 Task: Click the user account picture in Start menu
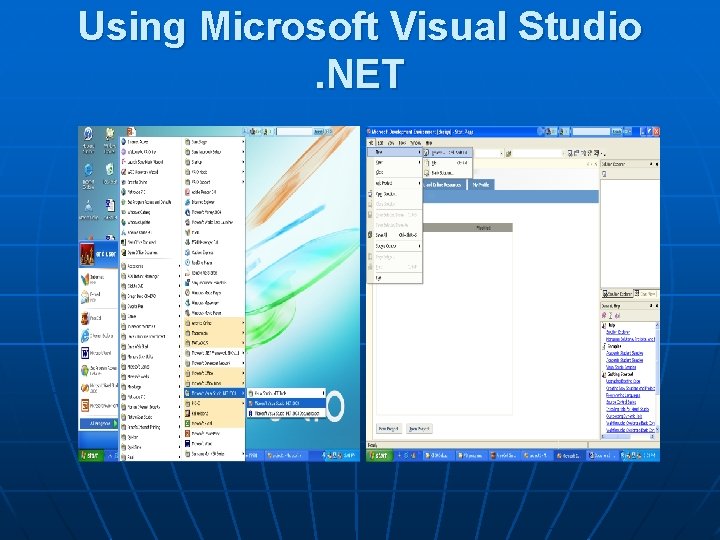(x=87, y=254)
